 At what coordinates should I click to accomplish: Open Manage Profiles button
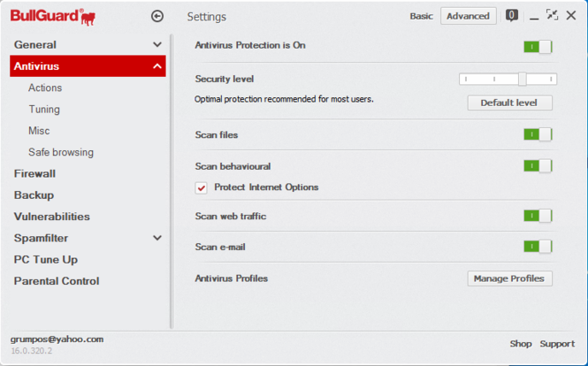[x=509, y=278]
